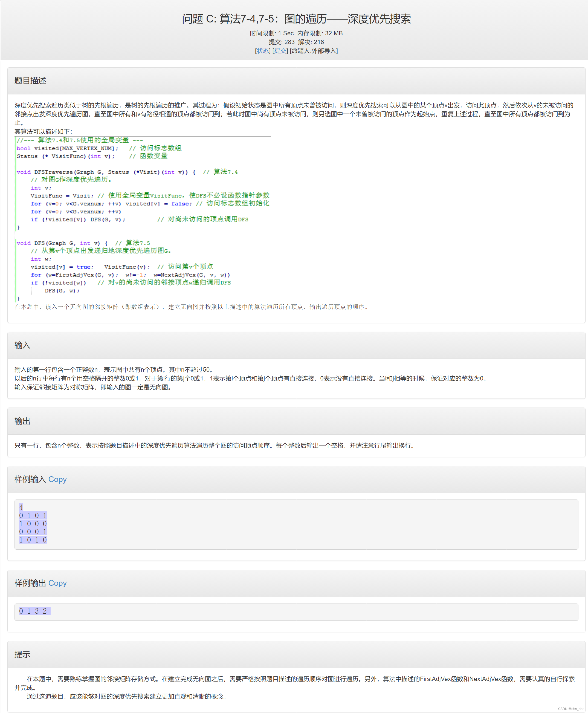Copy the 样例输入 sample input

[57, 479]
